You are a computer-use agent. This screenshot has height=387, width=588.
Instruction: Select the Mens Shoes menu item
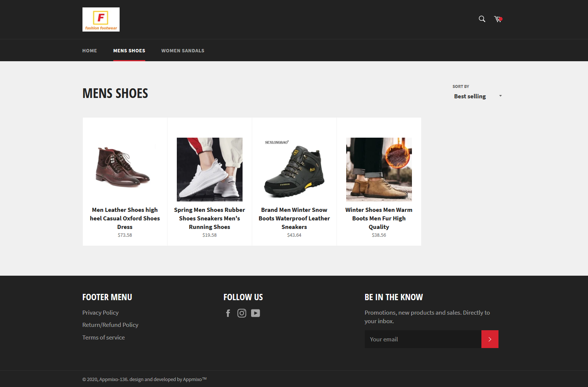pyautogui.click(x=129, y=50)
